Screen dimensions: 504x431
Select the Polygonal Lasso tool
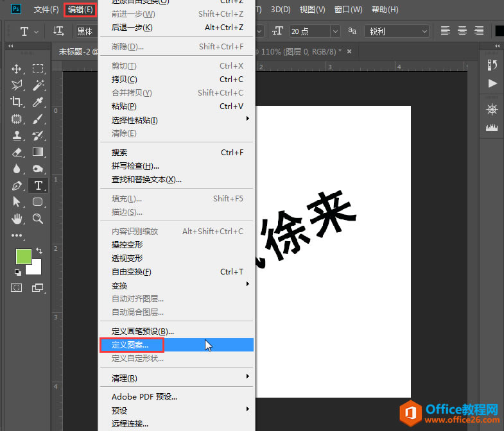[17, 85]
